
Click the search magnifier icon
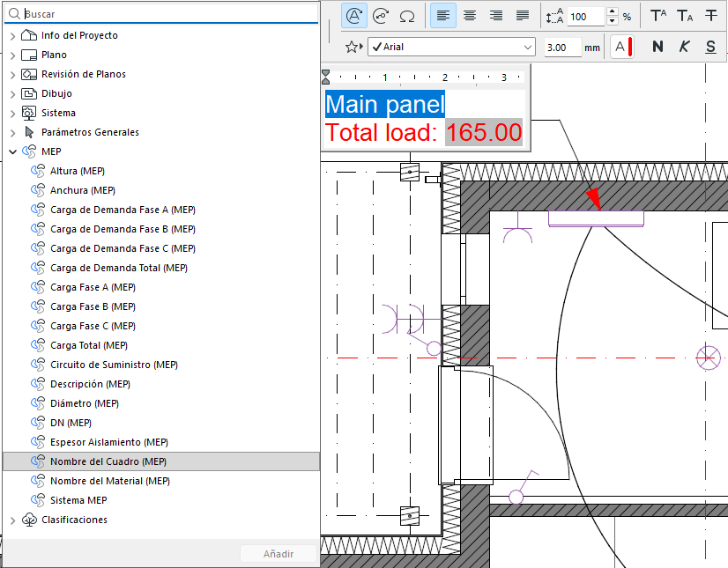coord(14,14)
